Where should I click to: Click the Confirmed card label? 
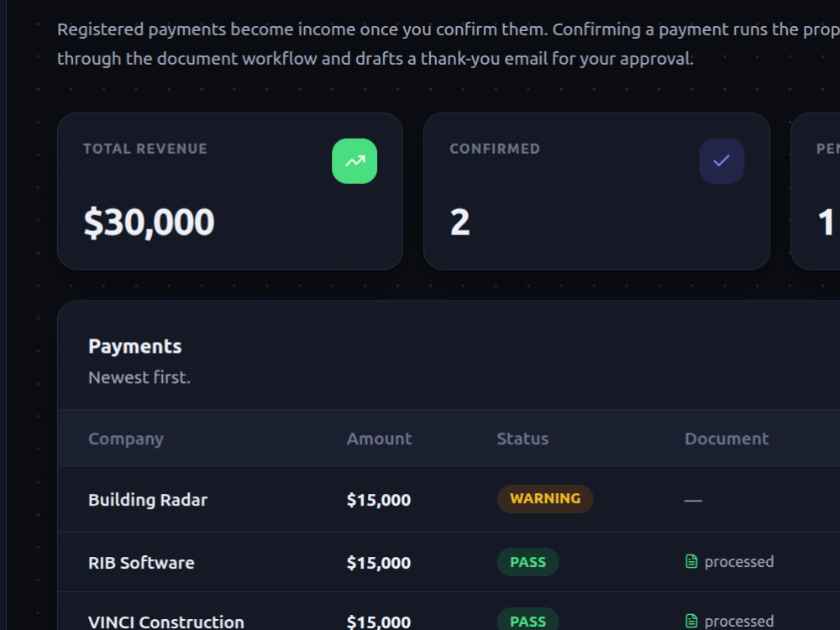(495, 149)
